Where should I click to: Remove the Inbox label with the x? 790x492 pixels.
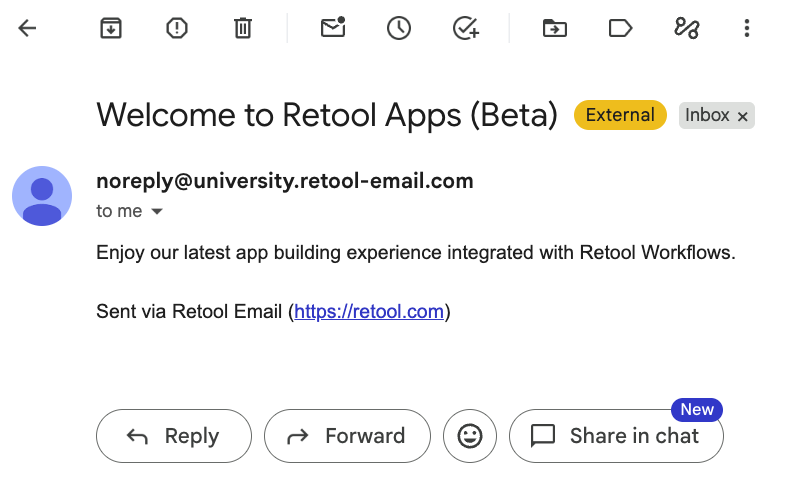click(742, 117)
